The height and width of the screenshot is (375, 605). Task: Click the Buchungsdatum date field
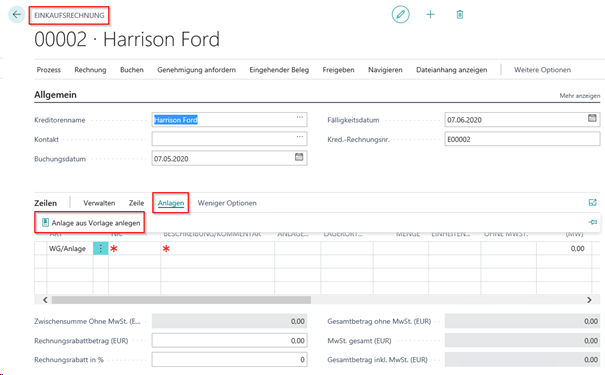[229, 159]
